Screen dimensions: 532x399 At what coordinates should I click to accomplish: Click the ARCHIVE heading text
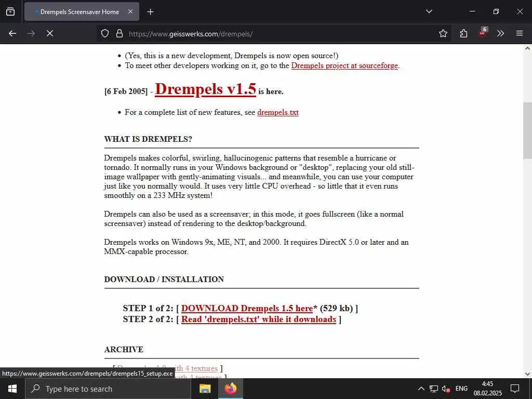124,350
